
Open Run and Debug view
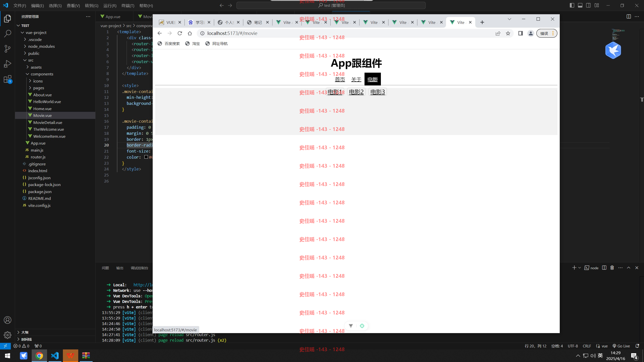point(8,64)
